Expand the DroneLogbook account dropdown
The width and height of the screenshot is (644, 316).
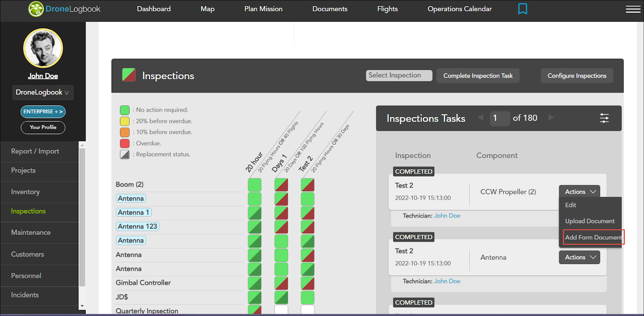pos(43,92)
